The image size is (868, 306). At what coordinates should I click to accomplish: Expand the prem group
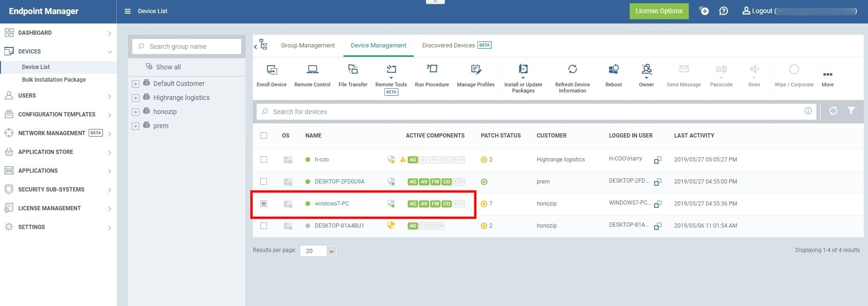136,126
